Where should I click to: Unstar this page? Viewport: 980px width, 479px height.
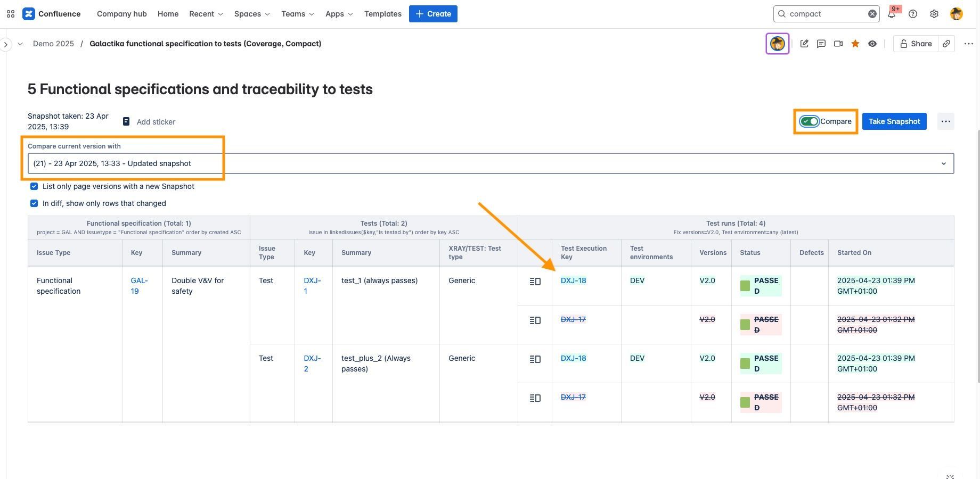coord(855,44)
